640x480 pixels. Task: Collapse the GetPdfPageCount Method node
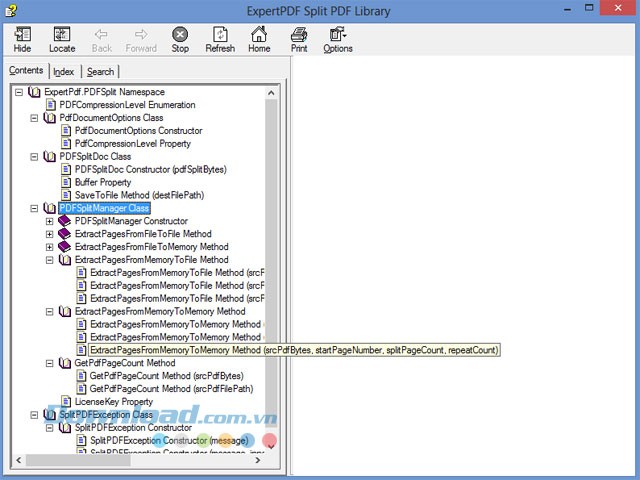[49, 363]
